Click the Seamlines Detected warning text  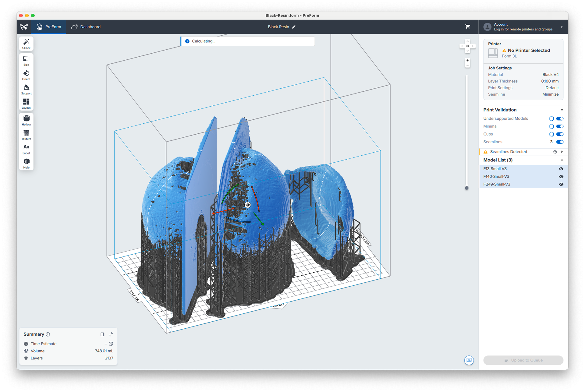[x=508, y=152]
